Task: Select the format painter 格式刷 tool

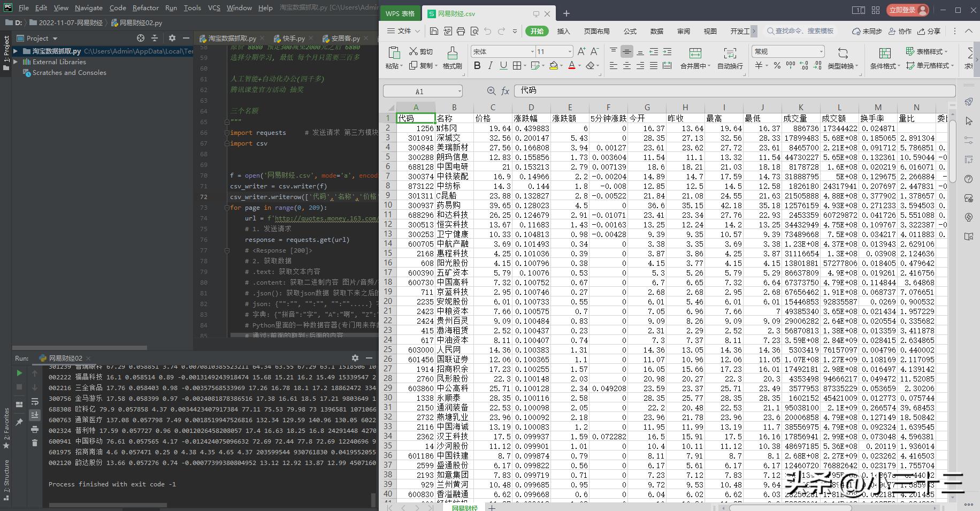Action: [452, 58]
